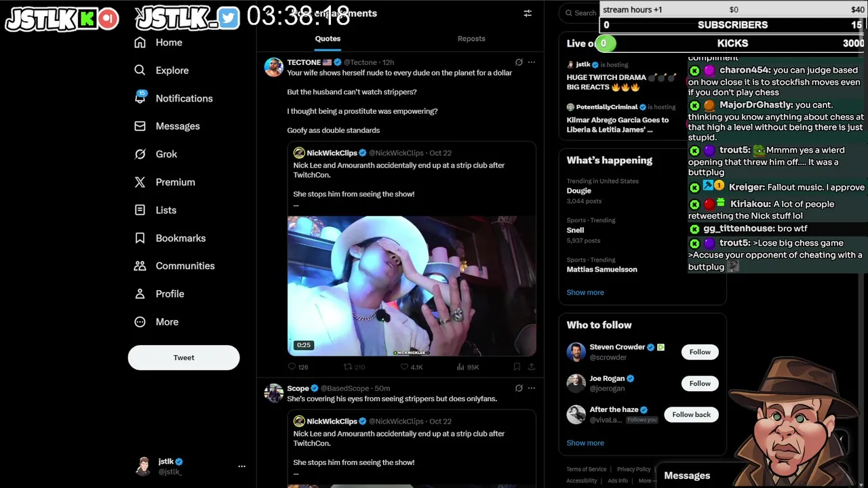Click charon454 username in chat
The width and height of the screenshot is (868, 488).
(745, 70)
